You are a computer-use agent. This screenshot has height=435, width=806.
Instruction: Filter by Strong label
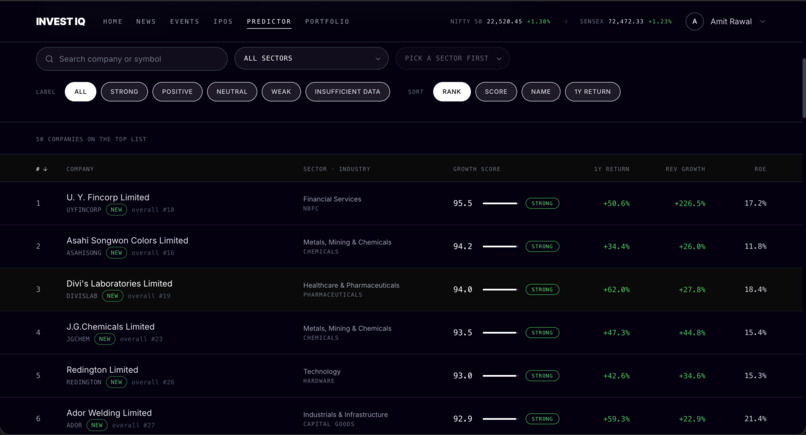coord(124,92)
